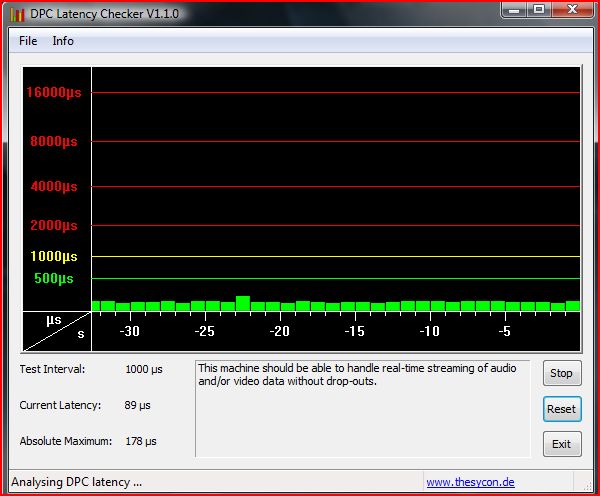Click the green 500µs threshold label
This screenshot has width=600, height=496.
pyautogui.click(x=54, y=278)
